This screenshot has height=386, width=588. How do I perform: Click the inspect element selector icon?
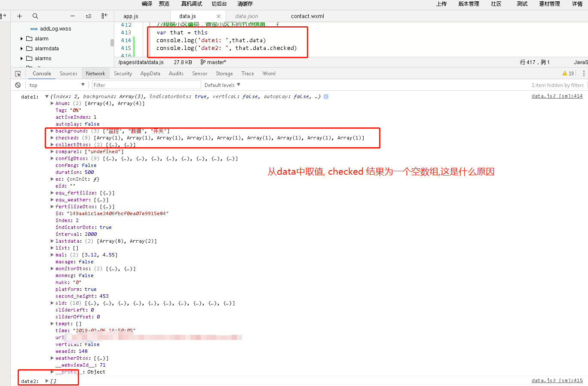18,74
